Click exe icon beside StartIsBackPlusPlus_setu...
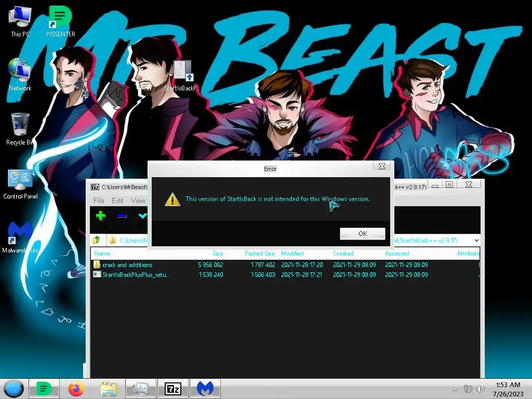This screenshot has width=532, height=399. (x=97, y=274)
